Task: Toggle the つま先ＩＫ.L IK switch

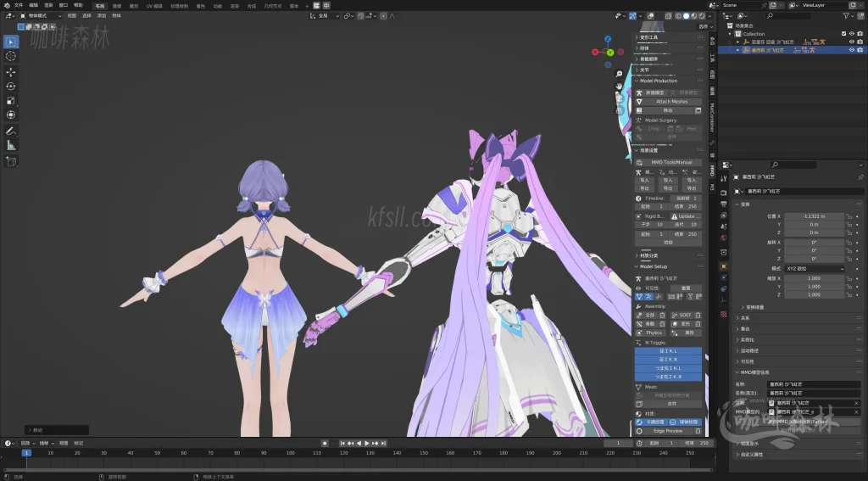Action: pos(668,368)
